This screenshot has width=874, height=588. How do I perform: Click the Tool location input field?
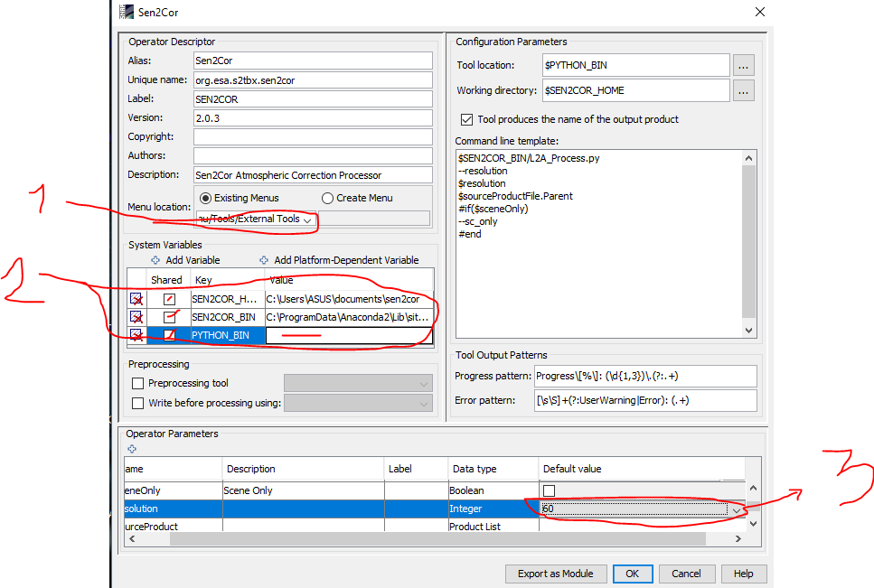click(636, 65)
